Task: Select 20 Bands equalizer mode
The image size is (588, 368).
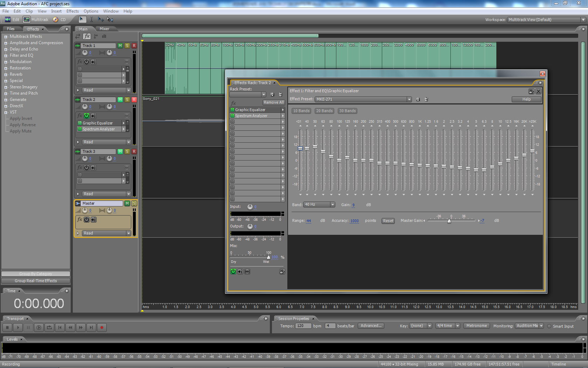Action: click(324, 111)
